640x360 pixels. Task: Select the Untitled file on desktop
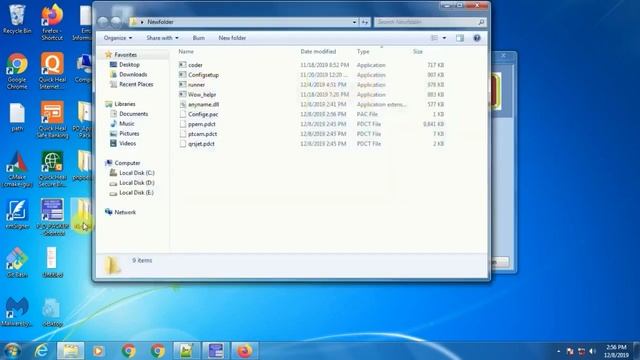52,262
